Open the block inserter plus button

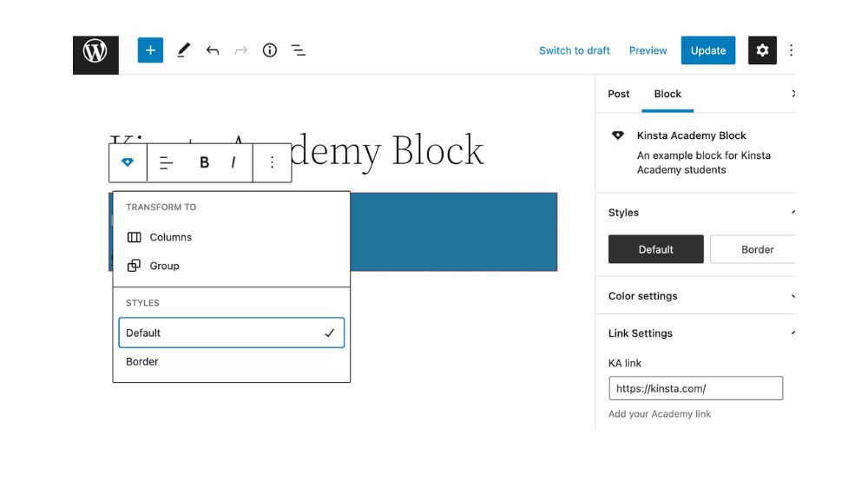click(x=150, y=50)
